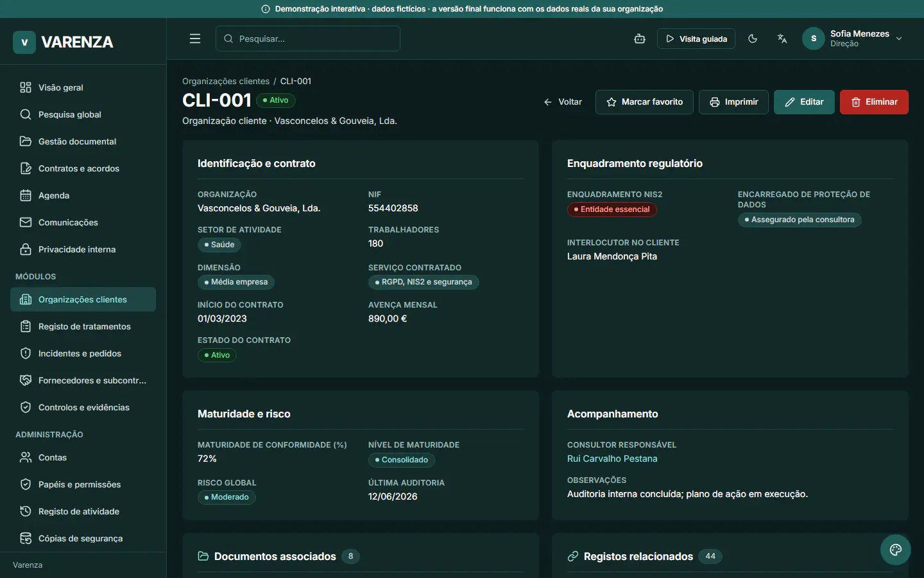Open Visão geral in sidebar

click(83, 87)
